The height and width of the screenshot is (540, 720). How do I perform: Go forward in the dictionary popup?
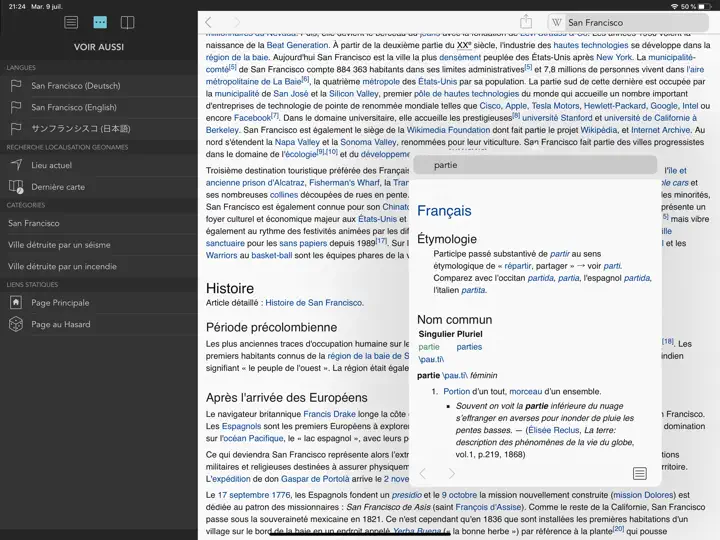coord(452,473)
